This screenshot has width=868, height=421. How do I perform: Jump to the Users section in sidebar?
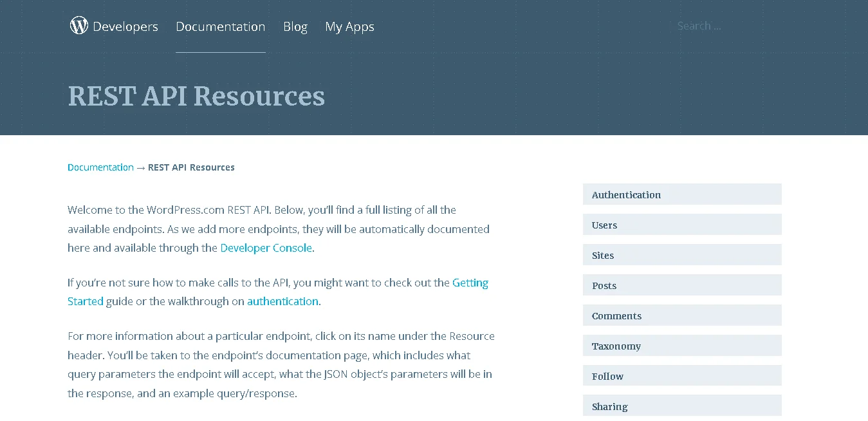coord(682,225)
